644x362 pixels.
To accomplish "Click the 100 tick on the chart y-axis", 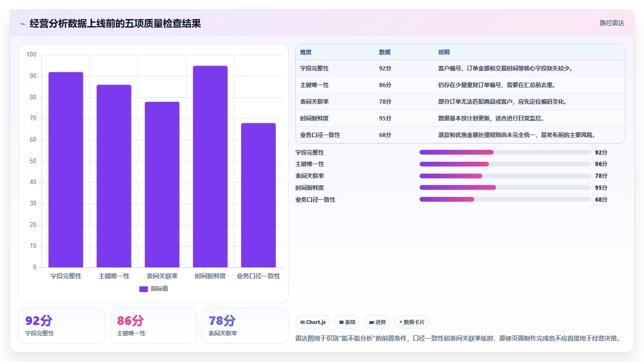I will click(31, 55).
